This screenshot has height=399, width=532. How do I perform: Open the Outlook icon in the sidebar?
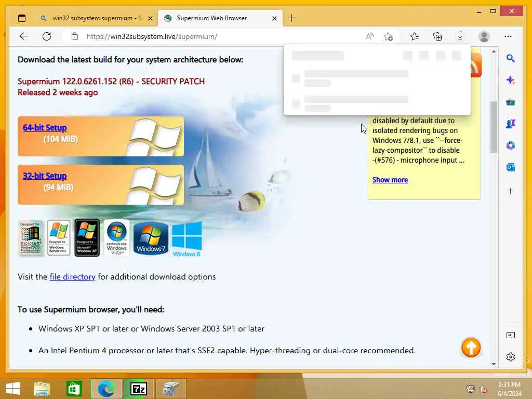(x=510, y=167)
